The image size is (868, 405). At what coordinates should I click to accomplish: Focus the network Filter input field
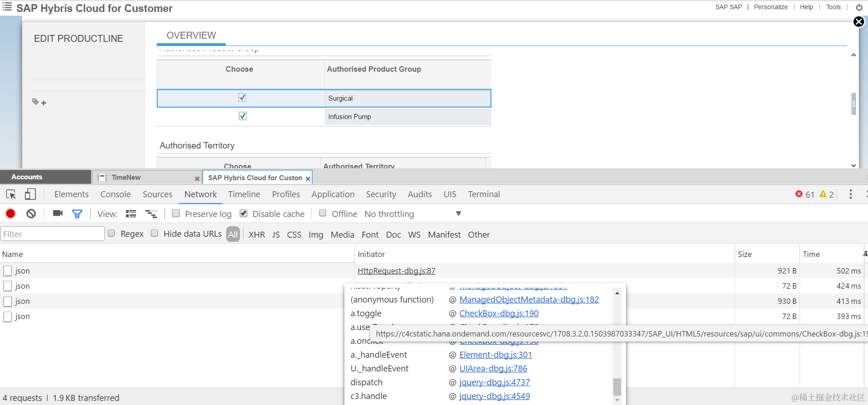coord(52,234)
